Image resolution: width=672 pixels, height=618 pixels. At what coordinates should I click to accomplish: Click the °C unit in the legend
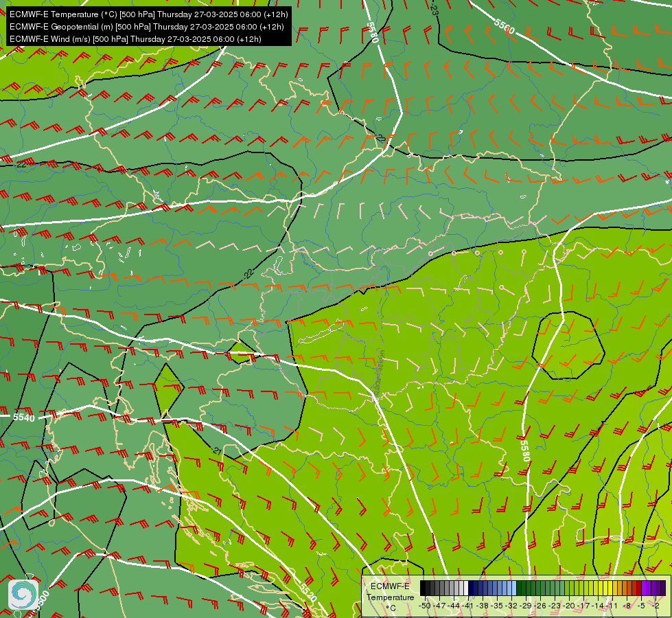click(391, 608)
